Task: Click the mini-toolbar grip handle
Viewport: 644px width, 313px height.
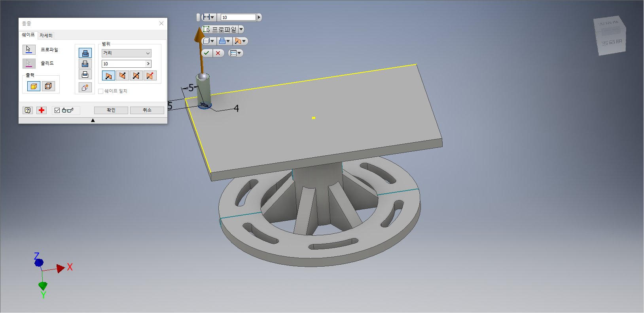Action: (x=198, y=17)
